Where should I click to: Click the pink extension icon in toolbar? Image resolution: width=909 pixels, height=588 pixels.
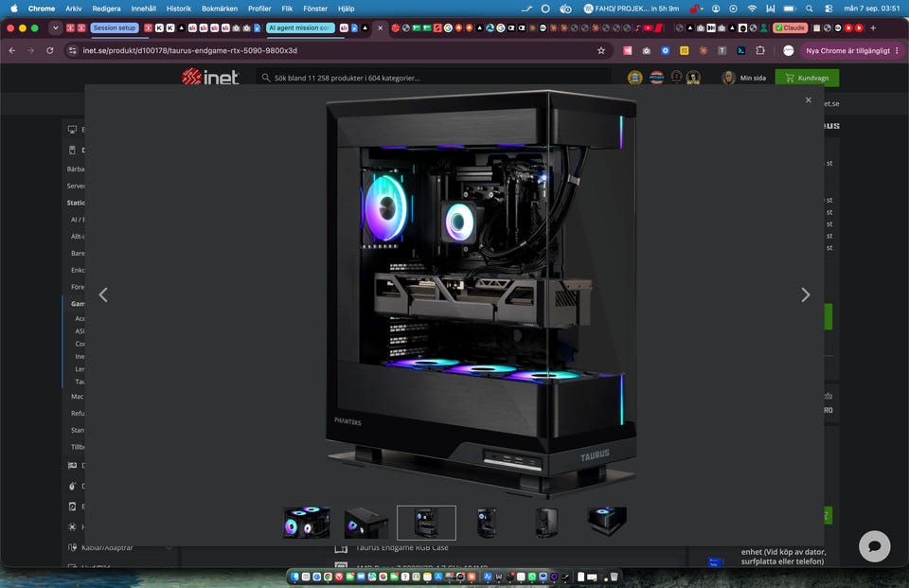[x=627, y=50]
